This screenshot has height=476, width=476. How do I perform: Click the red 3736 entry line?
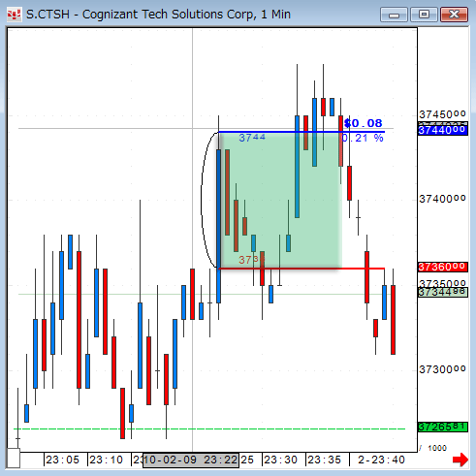coord(301,269)
